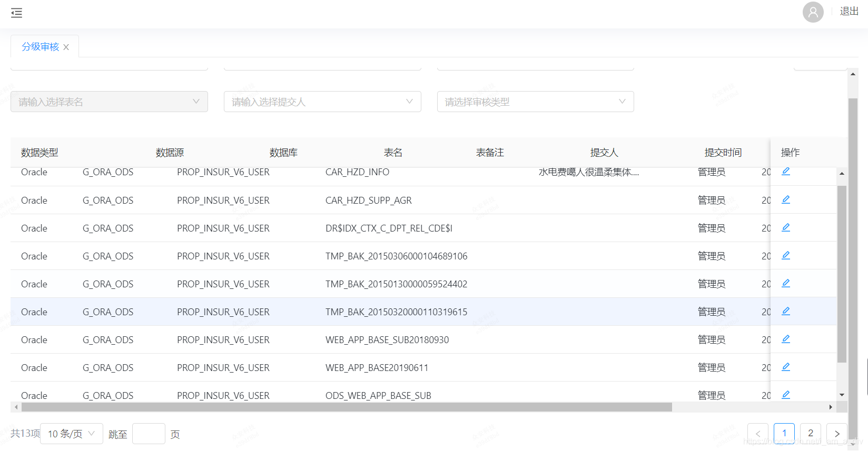This screenshot has height=451, width=868.
Task: Open the user avatar icon
Action: pos(813,12)
